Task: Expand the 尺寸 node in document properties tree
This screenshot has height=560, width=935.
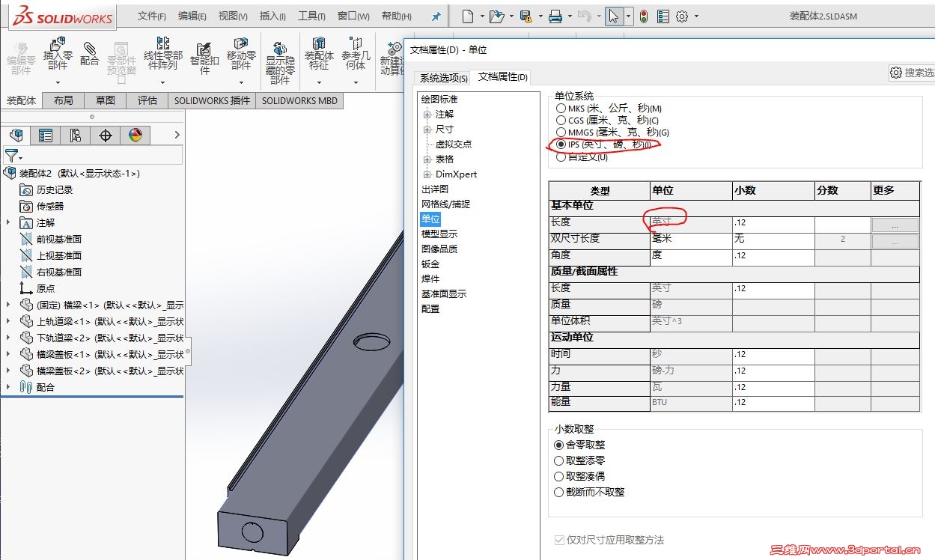Action: (427, 130)
